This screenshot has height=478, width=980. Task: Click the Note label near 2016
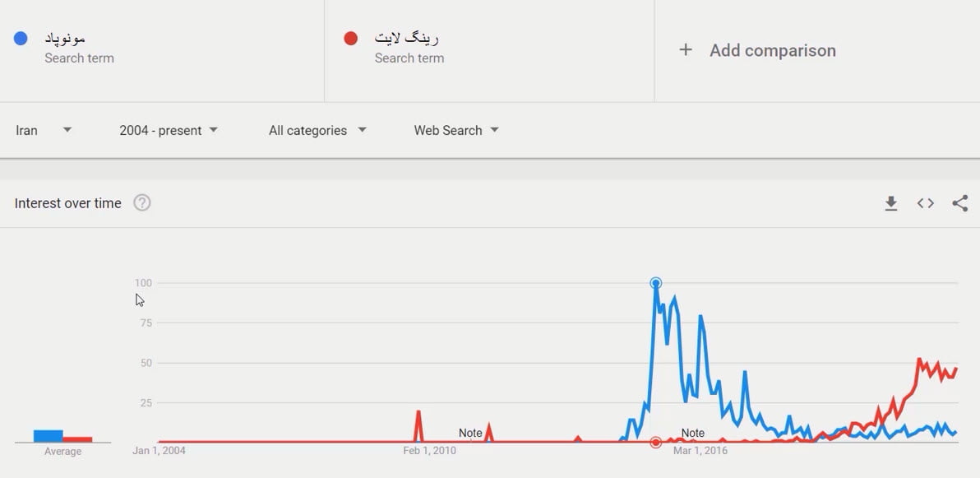[x=693, y=433]
